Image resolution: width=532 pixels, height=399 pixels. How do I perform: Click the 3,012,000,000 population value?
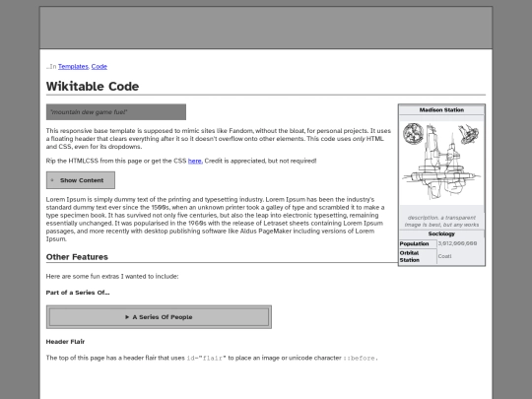(x=457, y=243)
